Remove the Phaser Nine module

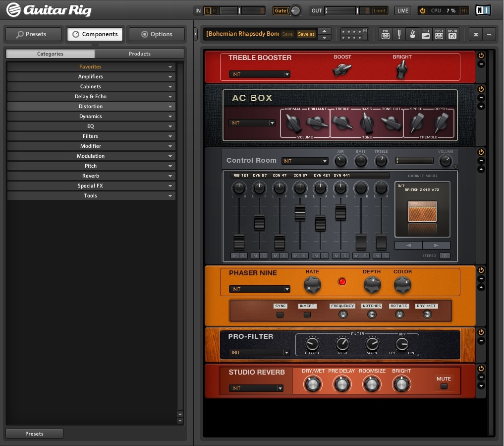click(481, 279)
